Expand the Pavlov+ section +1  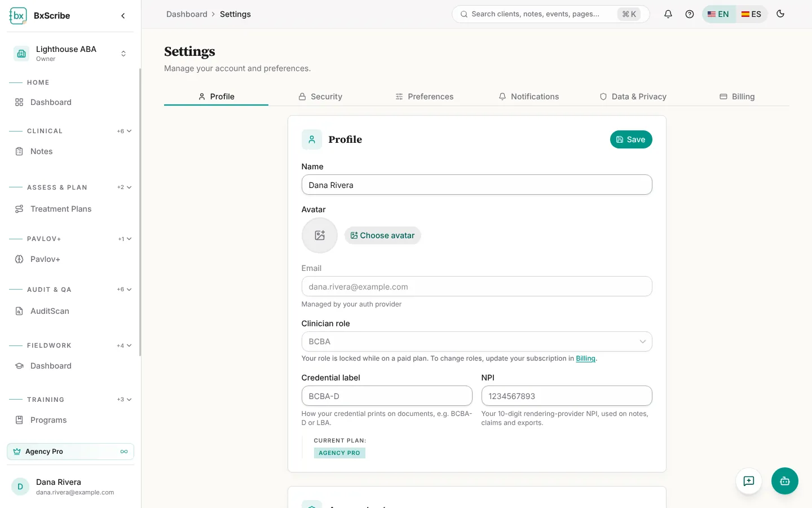point(125,239)
